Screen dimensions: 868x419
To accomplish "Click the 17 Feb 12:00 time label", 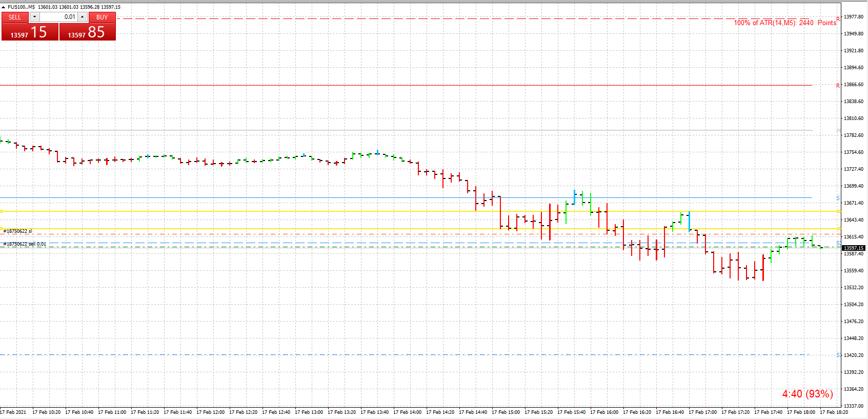I will (210, 412).
